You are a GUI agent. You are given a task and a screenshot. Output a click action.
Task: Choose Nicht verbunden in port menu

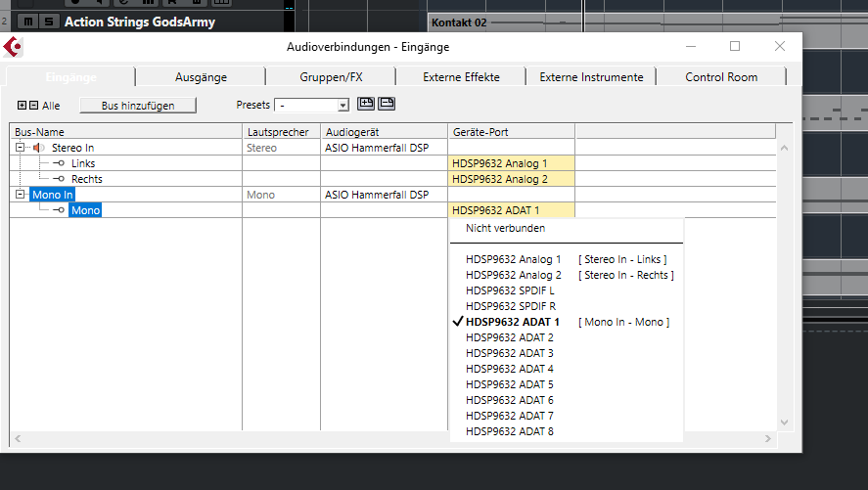click(x=567, y=228)
